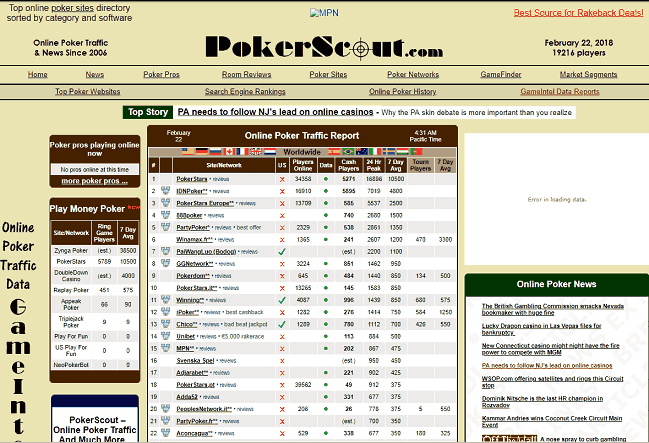Click the trophy icon beside Chico

166,323
